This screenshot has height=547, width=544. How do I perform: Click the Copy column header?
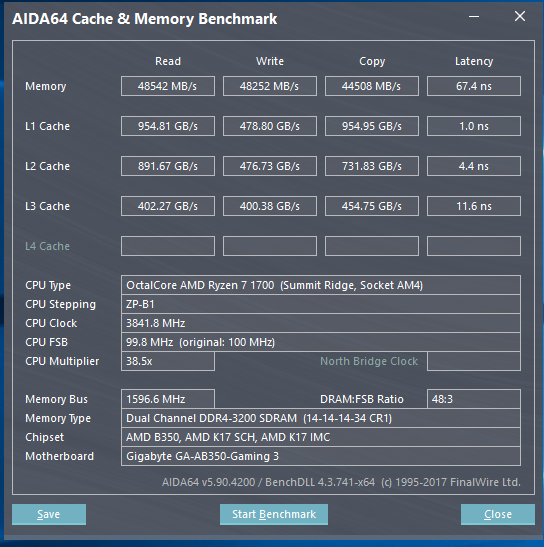point(372,61)
